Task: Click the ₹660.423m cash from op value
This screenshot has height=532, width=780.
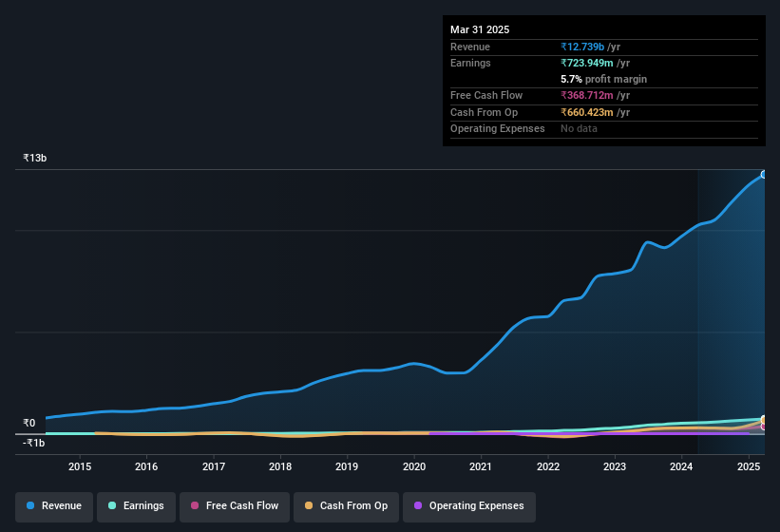Action: point(586,112)
